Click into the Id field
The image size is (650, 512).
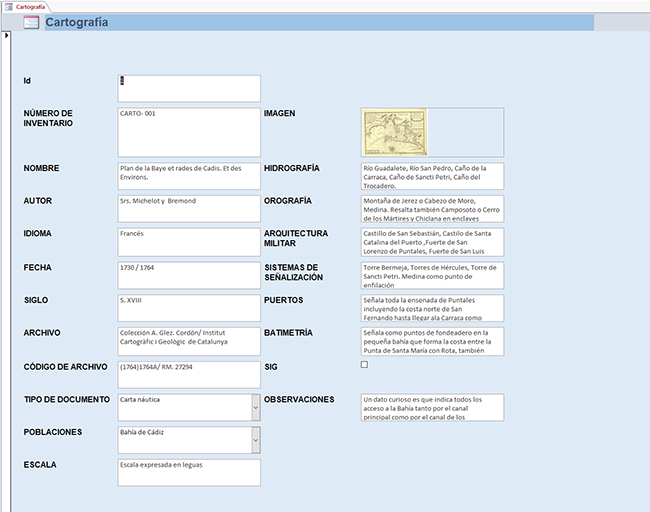click(188, 88)
